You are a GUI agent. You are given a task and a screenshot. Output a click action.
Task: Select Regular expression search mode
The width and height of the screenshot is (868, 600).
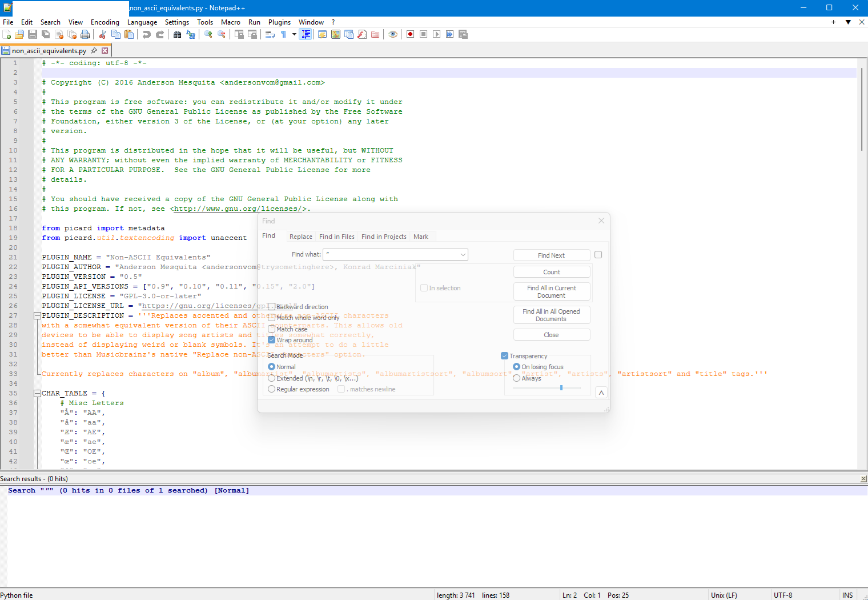pyautogui.click(x=272, y=389)
